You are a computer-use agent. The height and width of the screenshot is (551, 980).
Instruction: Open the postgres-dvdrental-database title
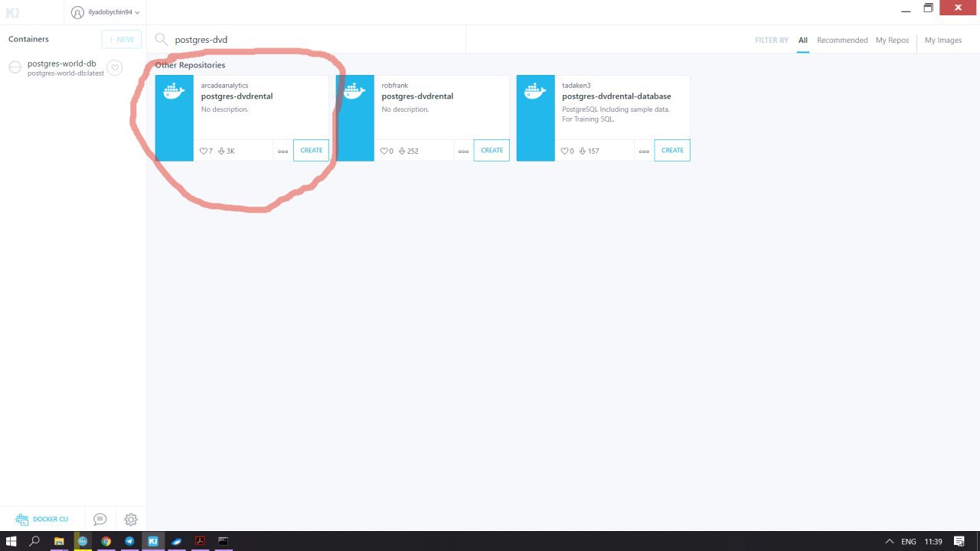pyautogui.click(x=616, y=96)
